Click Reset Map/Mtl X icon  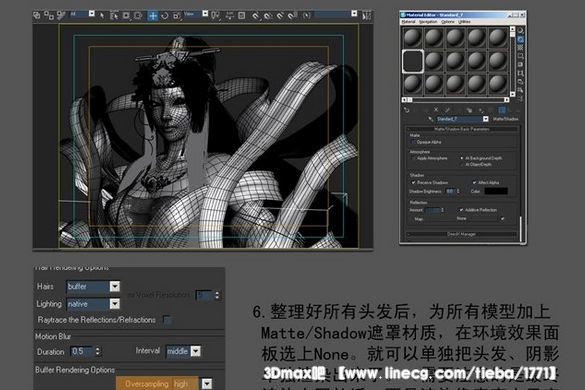[x=436, y=110]
